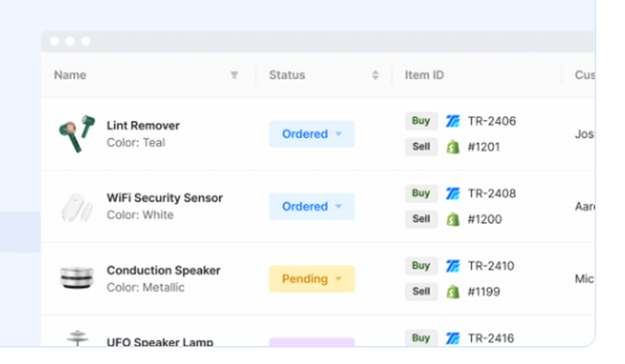Click the Buy tag for TR-2406
Image resolution: width=625 pixels, height=364 pixels.
421,121
